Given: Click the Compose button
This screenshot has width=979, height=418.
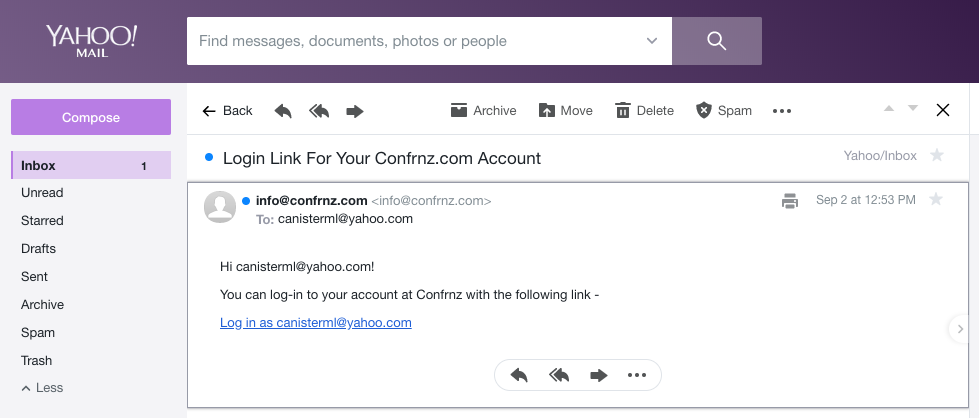Looking at the screenshot, I should pyautogui.click(x=91, y=117).
